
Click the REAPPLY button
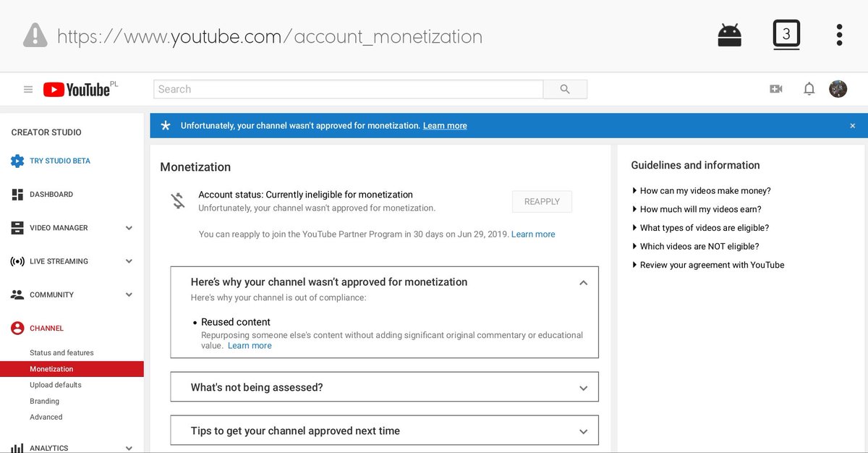pyautogui.click(x=542, y=202)
